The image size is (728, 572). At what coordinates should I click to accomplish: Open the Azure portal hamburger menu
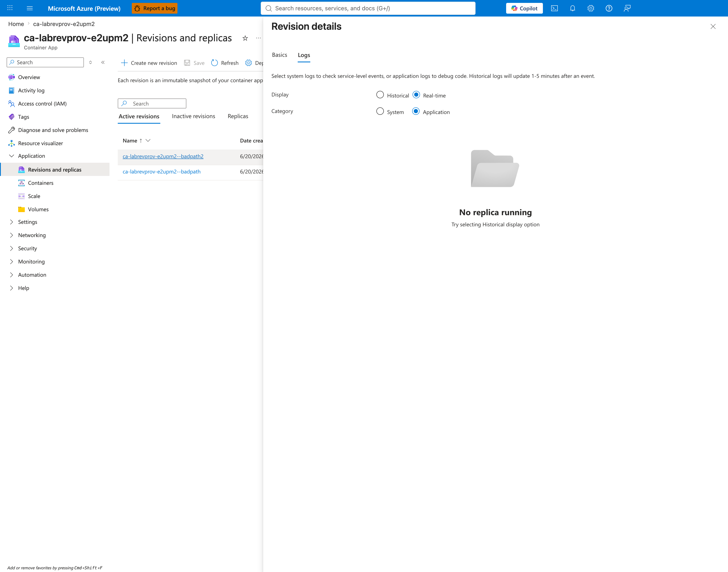[30, 8]
